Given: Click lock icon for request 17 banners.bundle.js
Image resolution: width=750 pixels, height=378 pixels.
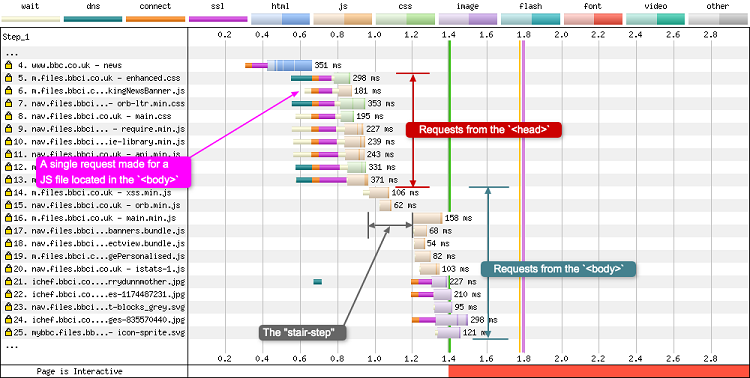Looking at the screenshot, I should [x=8, y=231].
